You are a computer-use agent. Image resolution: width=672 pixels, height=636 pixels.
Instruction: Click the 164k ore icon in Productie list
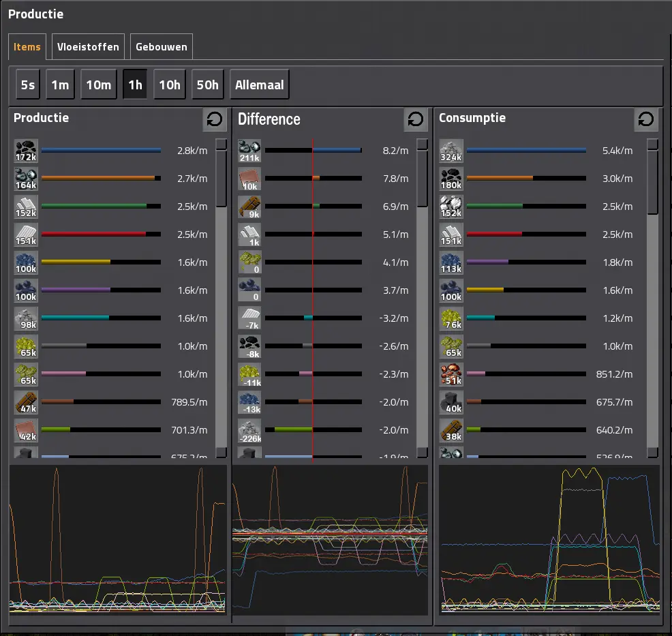[x=26, y=179]
